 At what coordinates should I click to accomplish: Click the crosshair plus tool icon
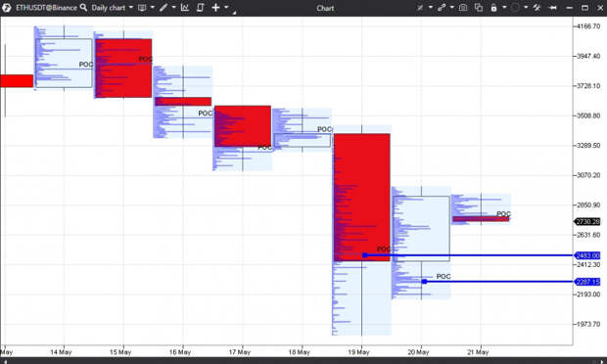point(215,8)
